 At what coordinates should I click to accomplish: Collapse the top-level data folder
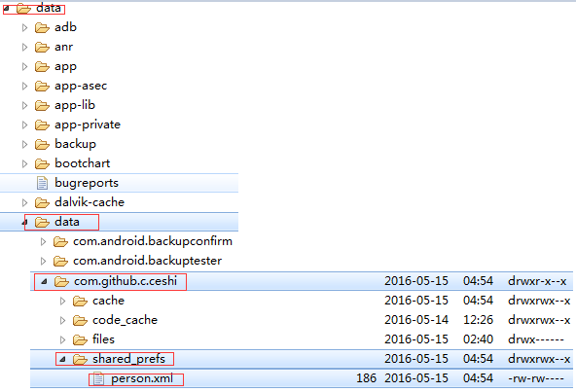tap(6, 8)
